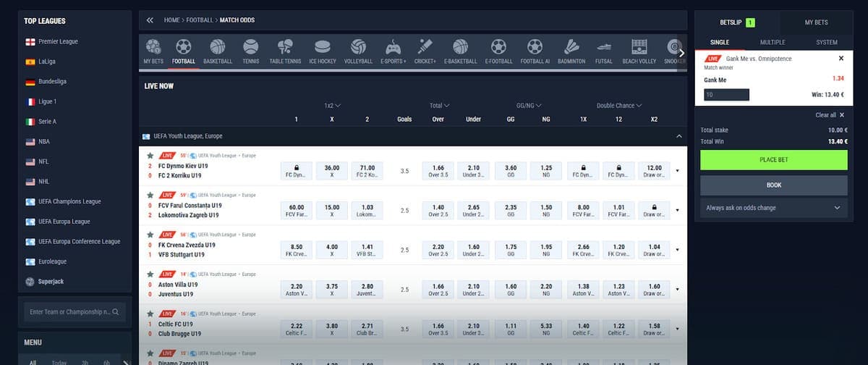
Task: Remove Gank Me bet from betslip
Action: pos(841,59)
